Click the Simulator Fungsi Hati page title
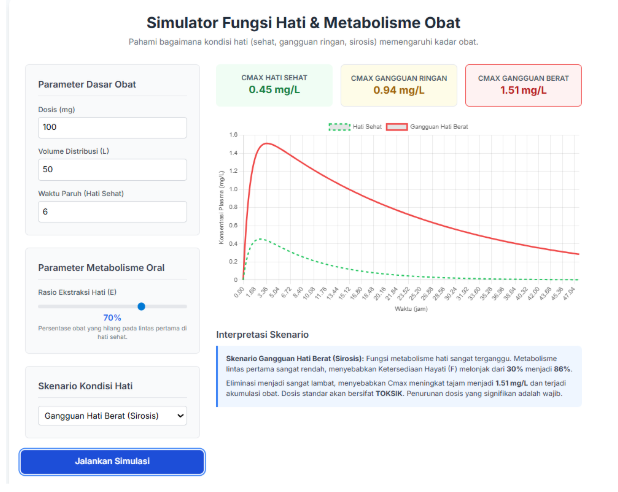 pyautogui.click(x=303, y=23)
